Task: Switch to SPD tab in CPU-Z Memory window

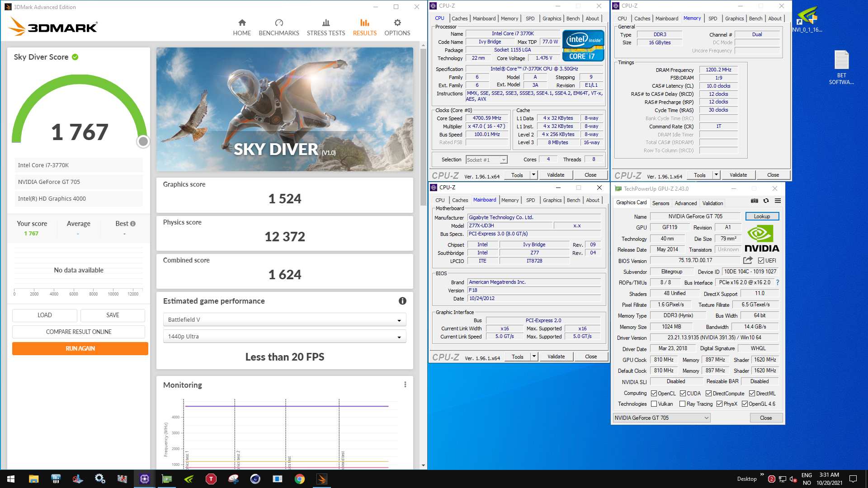Action: 712,19
